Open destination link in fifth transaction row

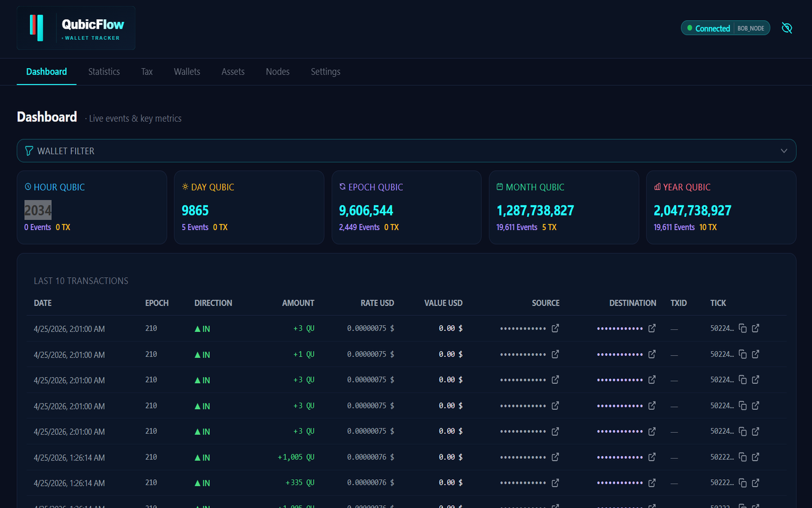[x=652, y=432]
